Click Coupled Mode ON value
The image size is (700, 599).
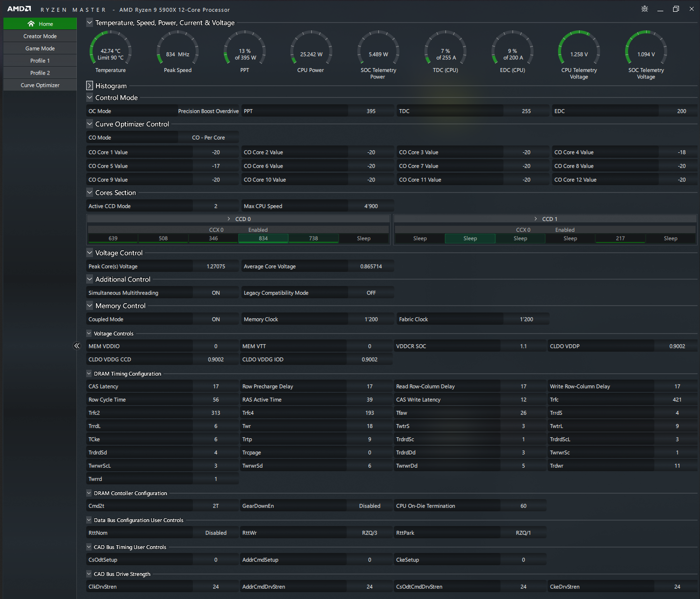click(216, 319)
